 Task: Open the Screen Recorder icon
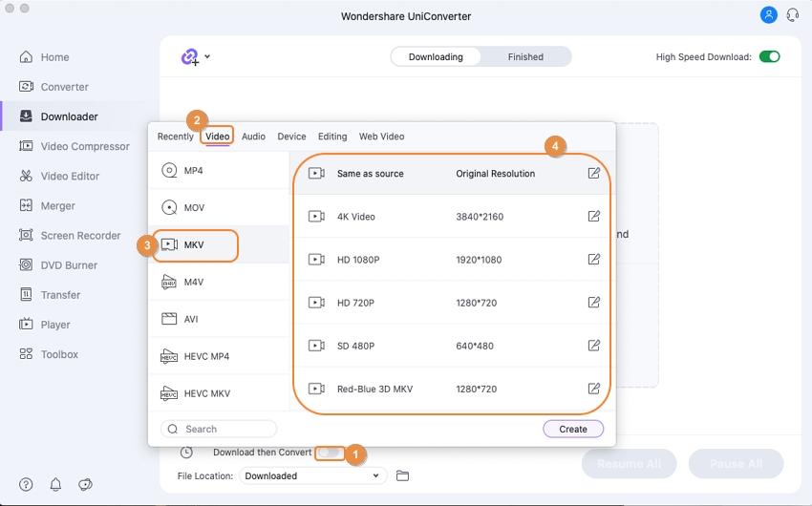pyautogui.click(x=26, y=236)
